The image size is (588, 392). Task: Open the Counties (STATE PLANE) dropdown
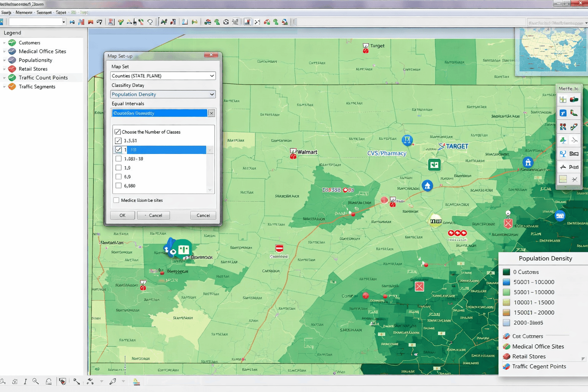pos(163,76)
